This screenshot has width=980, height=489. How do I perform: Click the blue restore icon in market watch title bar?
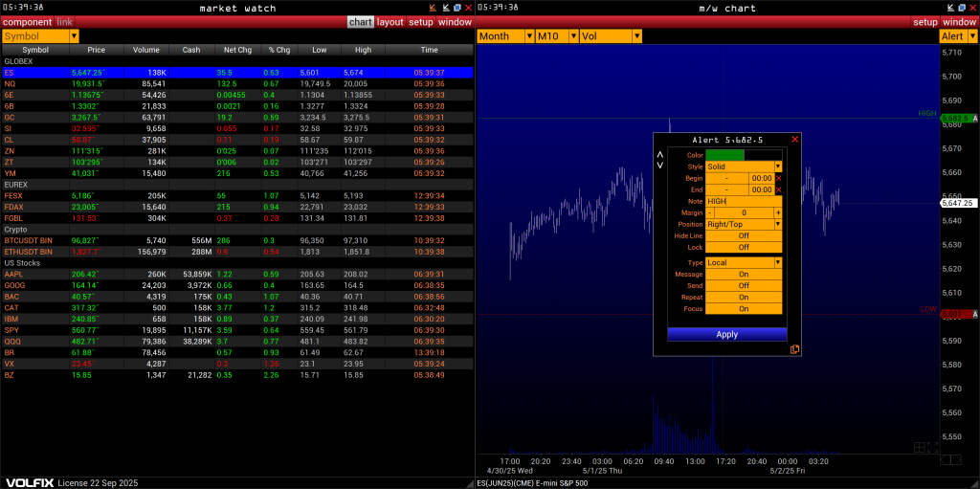[457, 8]
